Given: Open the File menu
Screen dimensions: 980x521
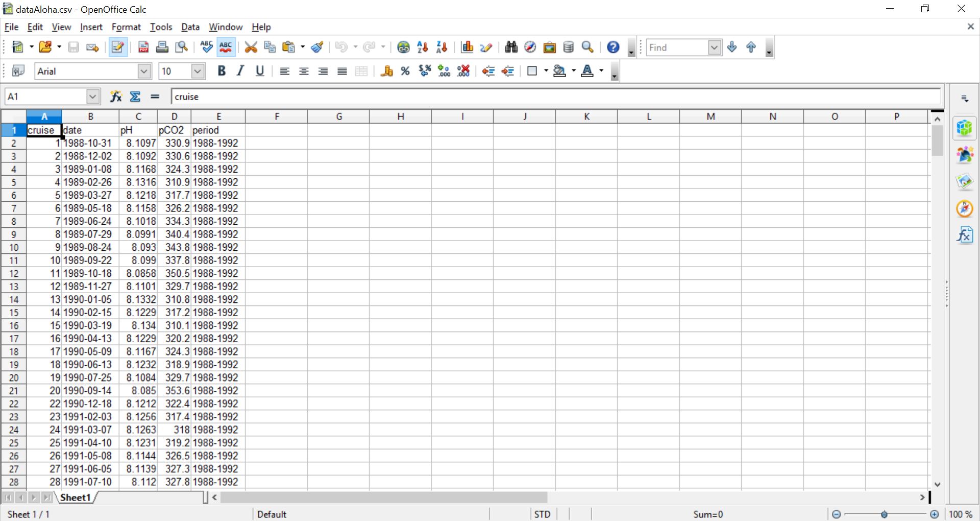Looking at the screenshot, I should 11,27.
